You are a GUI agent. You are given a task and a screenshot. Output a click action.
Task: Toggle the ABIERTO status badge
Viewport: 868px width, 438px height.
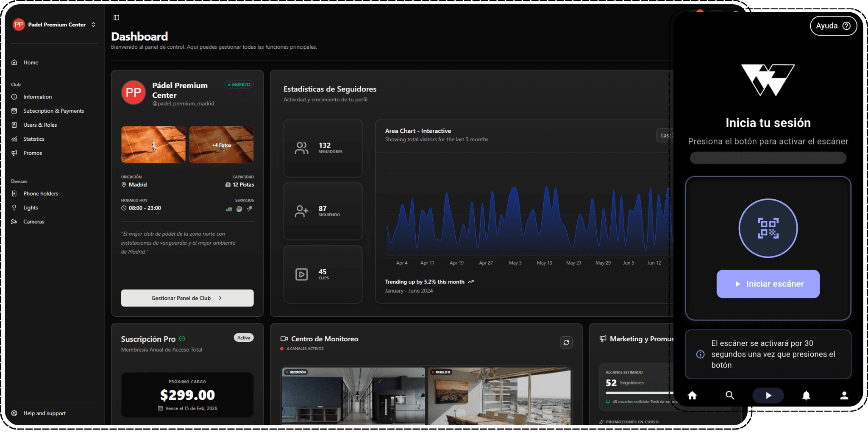(x=239, y=84)
